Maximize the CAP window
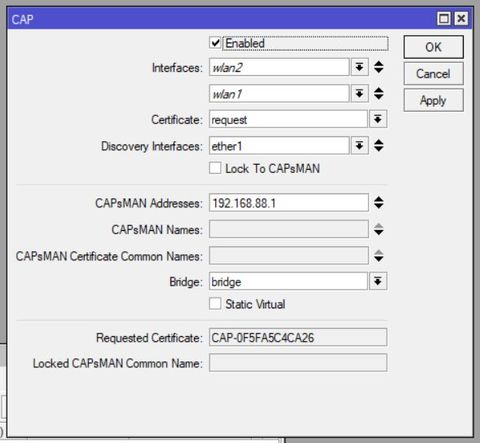 click(444, 19)
